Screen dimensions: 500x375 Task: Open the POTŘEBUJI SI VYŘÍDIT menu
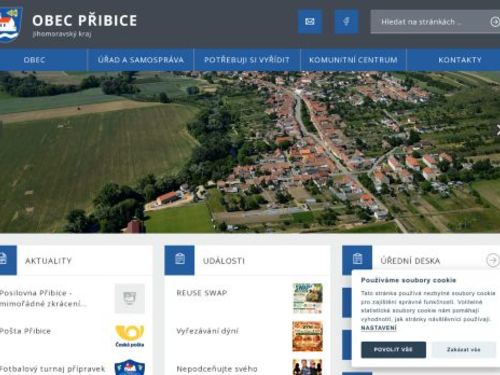coord(247,60)
